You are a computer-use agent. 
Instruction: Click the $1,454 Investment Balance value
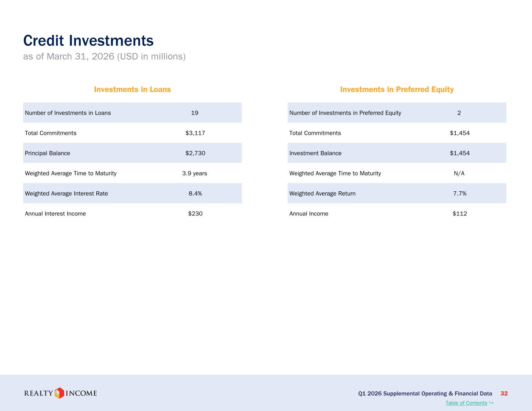460,153
